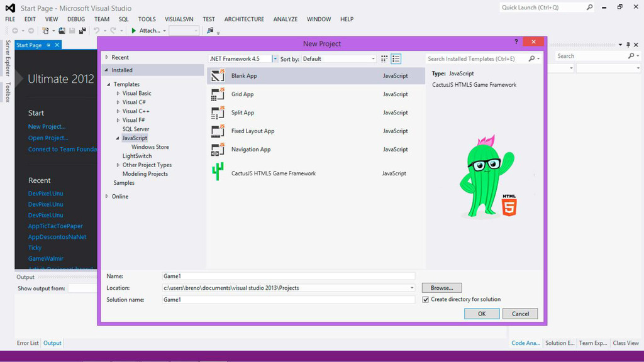The image size is (644, 362).
Task: Click the CactusJS green cactus template icon
Action: pos(218,172)
